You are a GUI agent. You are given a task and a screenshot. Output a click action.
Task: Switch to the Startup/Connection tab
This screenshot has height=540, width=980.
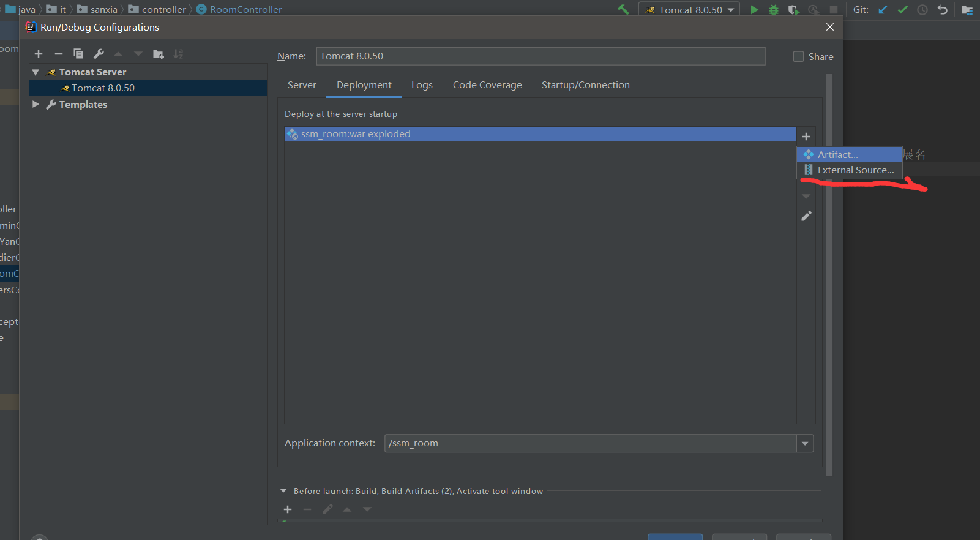(x=586, y=85)
